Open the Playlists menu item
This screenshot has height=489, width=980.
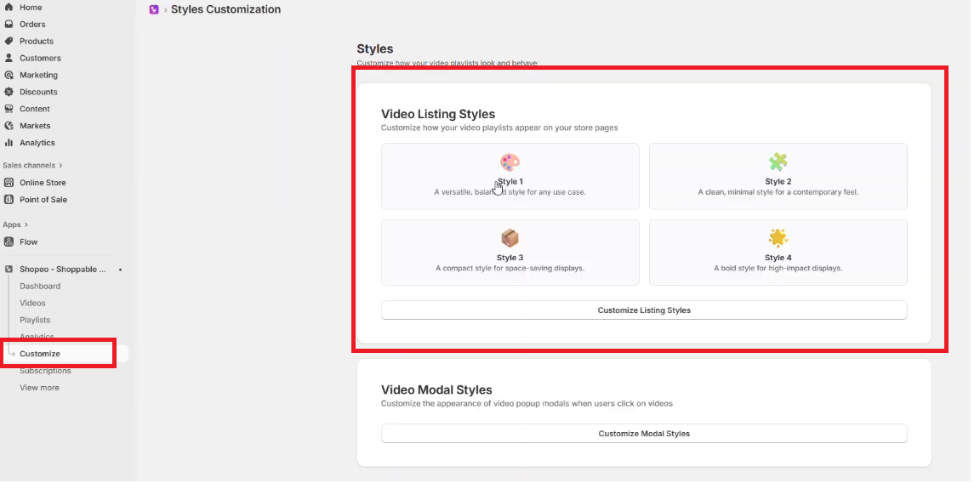tap(35, 321)
